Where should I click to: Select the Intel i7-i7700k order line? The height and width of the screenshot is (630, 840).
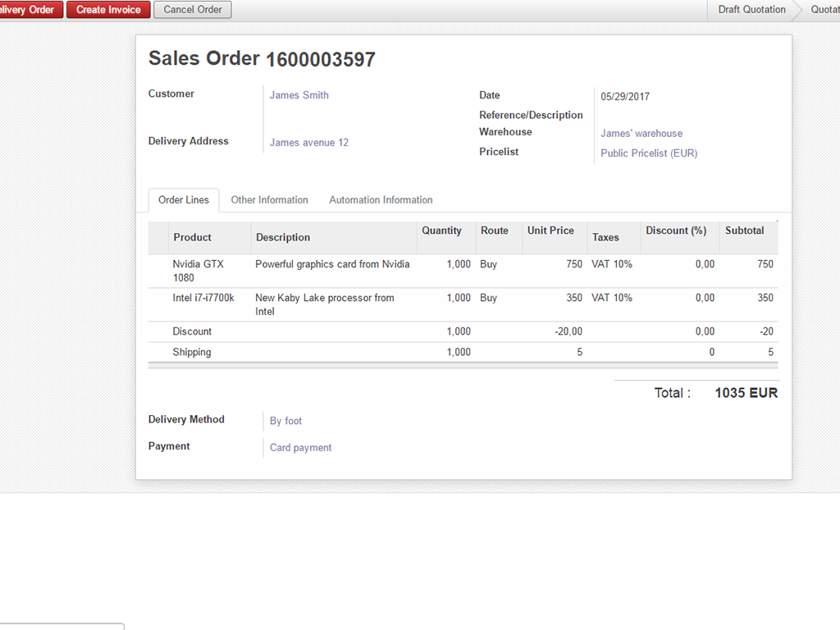203,298
